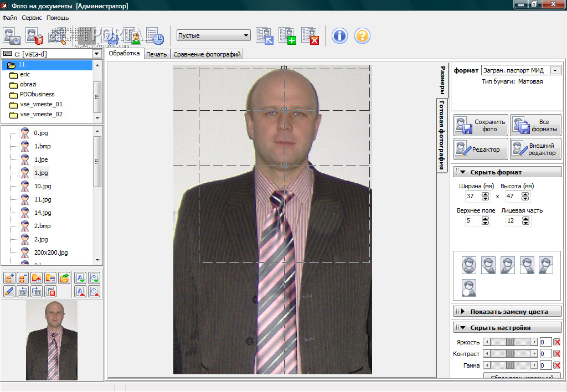Switch to the Печать tab

point(156,54)
